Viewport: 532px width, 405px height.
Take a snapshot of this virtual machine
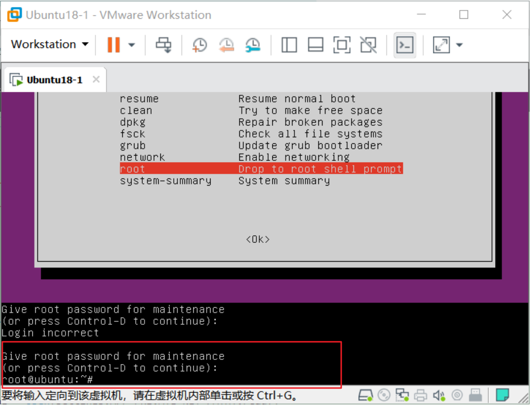[200, 45]
